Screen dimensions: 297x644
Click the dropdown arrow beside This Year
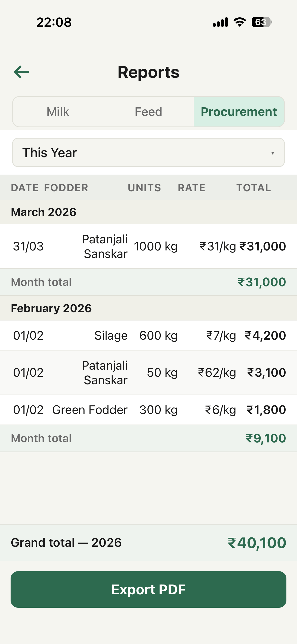[273, 153]
